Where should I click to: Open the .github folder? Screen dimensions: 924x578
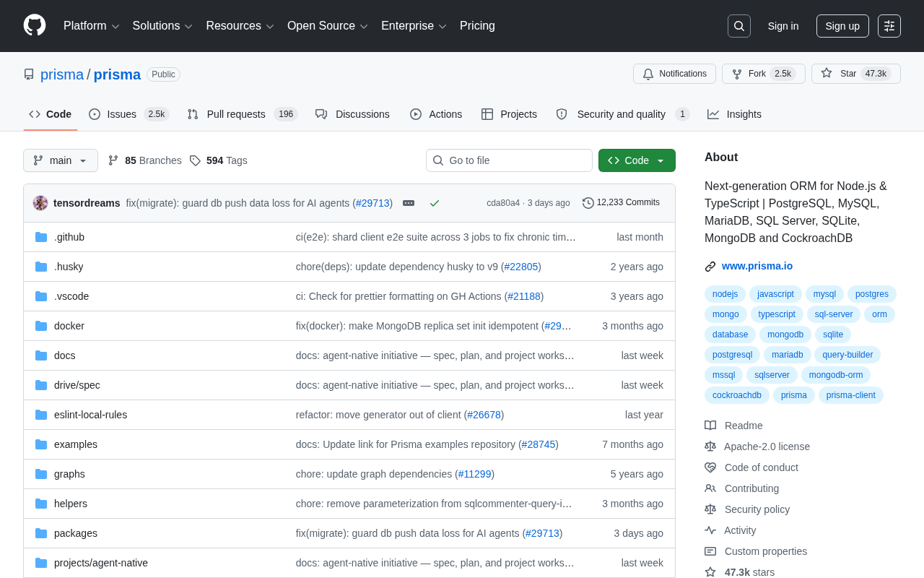click(x=69, y=237)
